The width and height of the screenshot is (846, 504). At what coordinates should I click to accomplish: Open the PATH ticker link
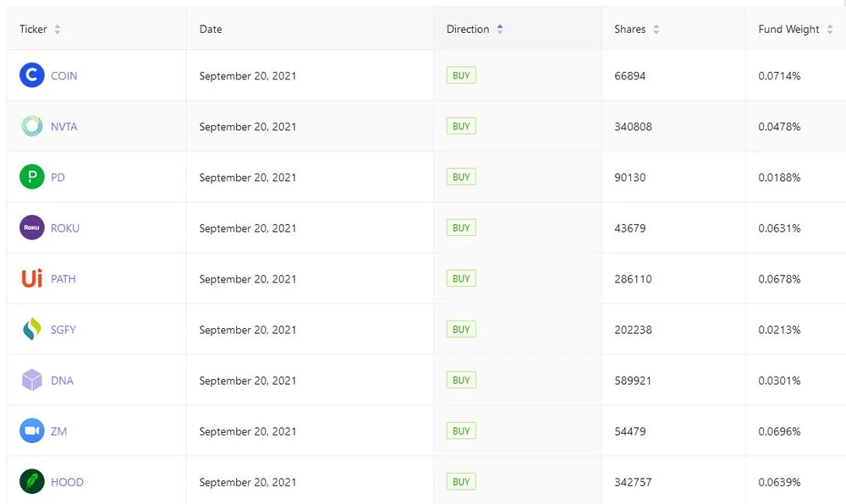[x=63, y=279]
